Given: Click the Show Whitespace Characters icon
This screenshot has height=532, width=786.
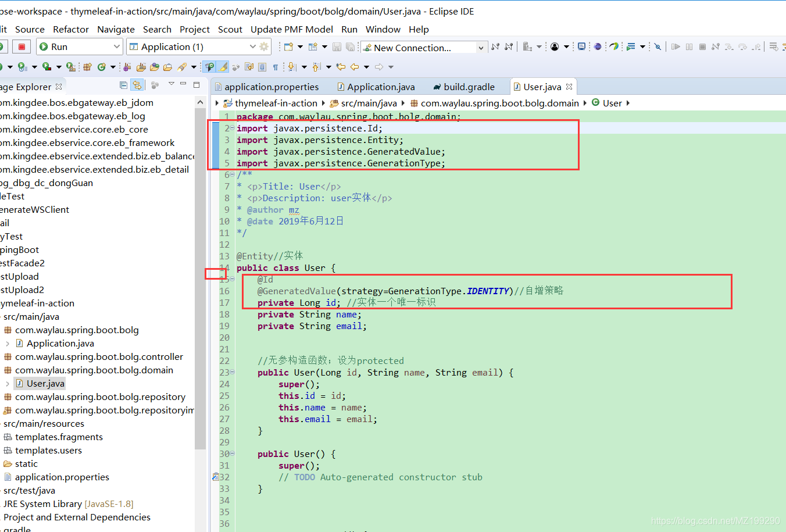Looking at the screenshot, I should tap(276, 67).
